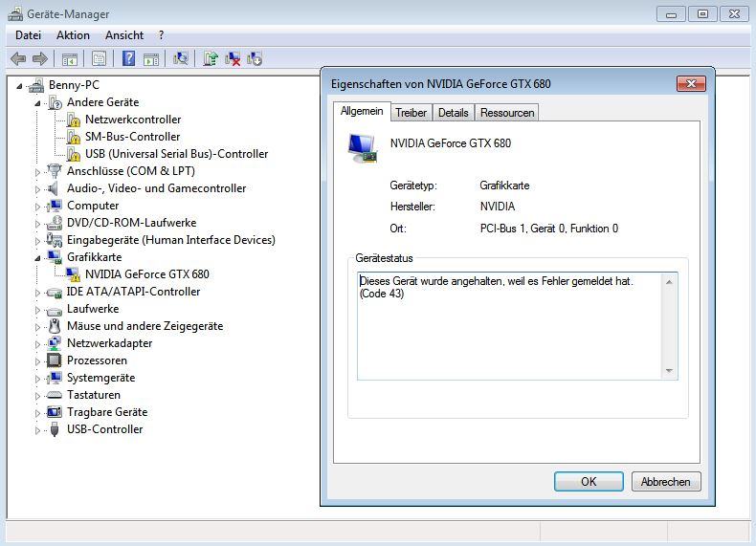Image resolution: width=756 pixels, height=546 pixels.
Task: Click the Gerätestatus scroll-up arrow
Action: point(669,282)
